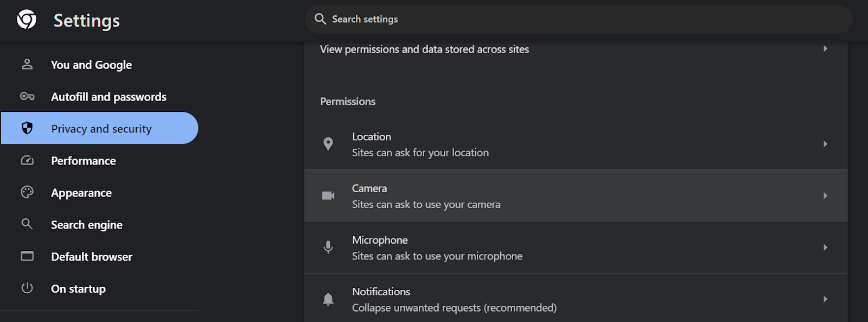The width and height of the screenshot is (868, 322).
Task: Expand Microphone permission arrow
Action: coord(825,247)
